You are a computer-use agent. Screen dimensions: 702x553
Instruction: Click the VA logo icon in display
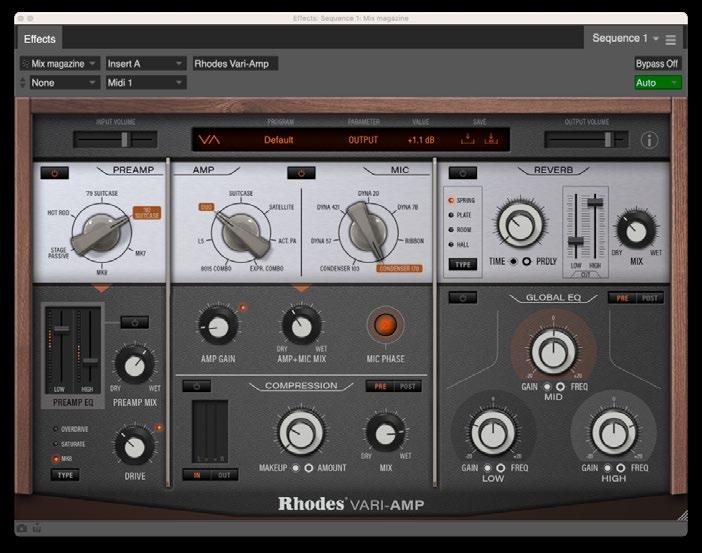pyautogui.click(x=209, y=140)
